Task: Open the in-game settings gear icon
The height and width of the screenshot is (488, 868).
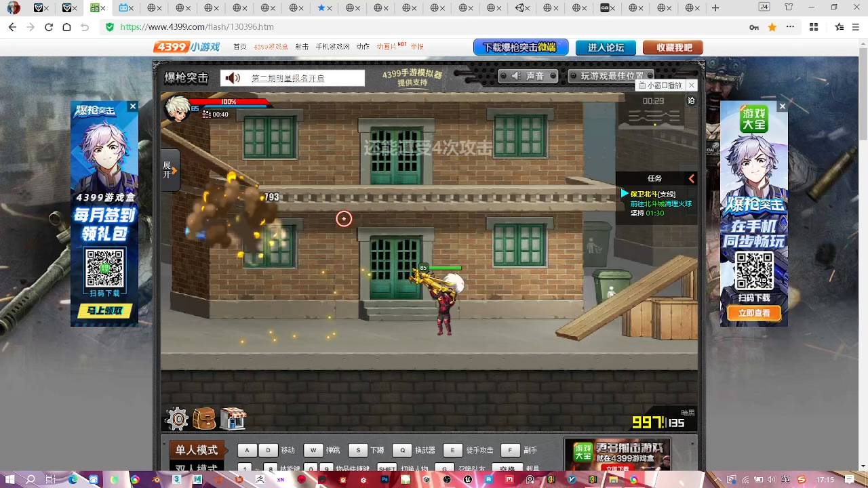Action: point(177,419)
